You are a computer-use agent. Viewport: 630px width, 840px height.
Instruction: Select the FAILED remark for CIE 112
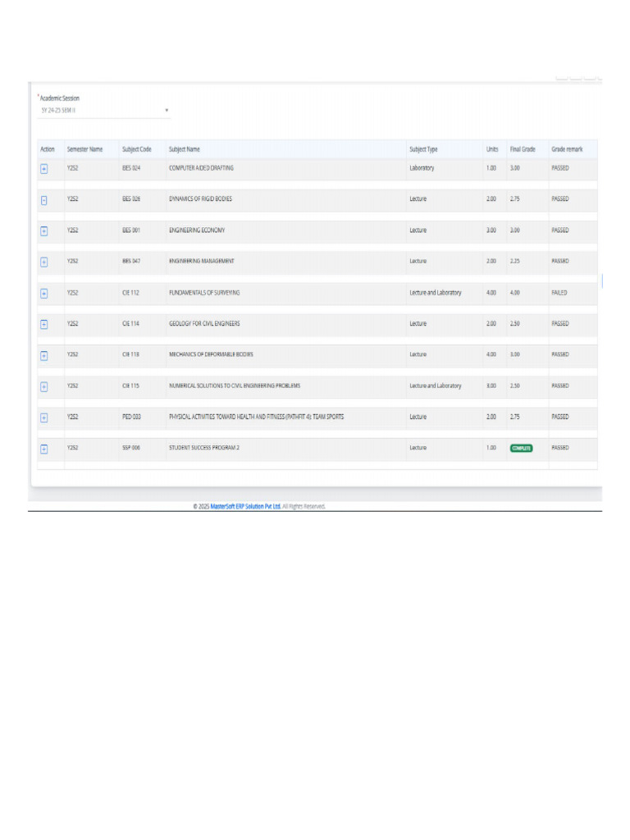tap(559, 293)
